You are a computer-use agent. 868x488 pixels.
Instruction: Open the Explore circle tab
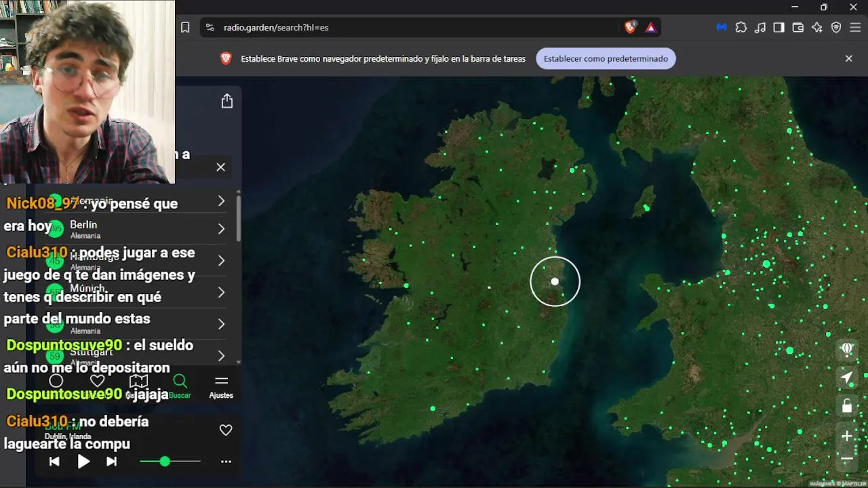pyautogui.click(x=56, y=381)
